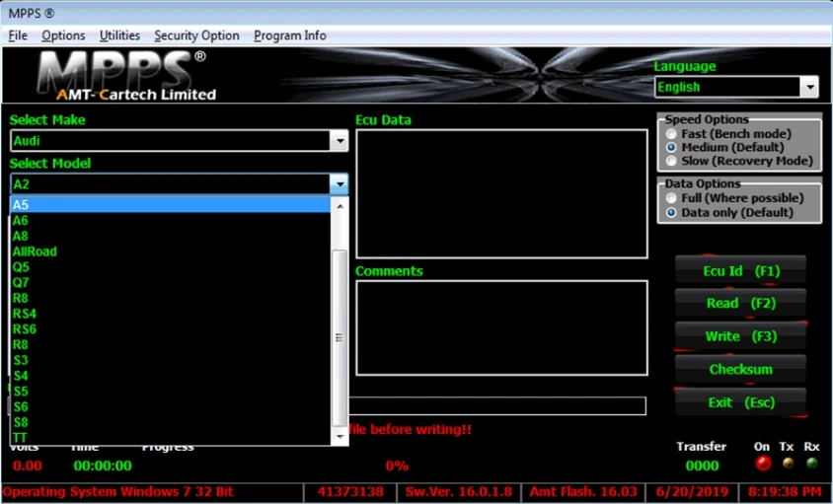This screenshot has height=504, width=833.
Task: Click the 6/20/2019 date in status bar
Action: 692,492
